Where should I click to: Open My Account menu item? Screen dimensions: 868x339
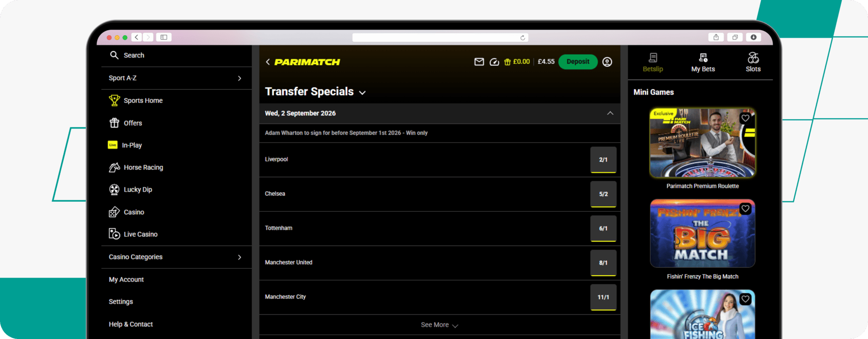point(126,279)
